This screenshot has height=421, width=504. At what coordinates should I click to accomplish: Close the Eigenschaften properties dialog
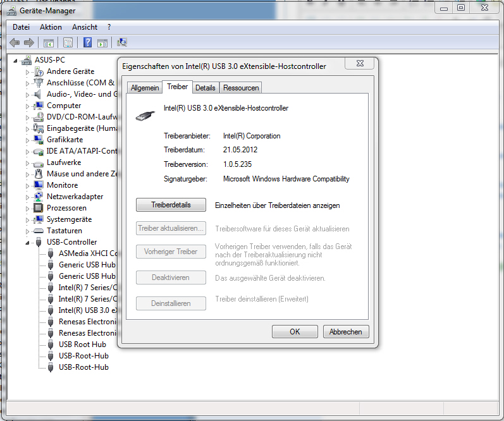point(360,63)
